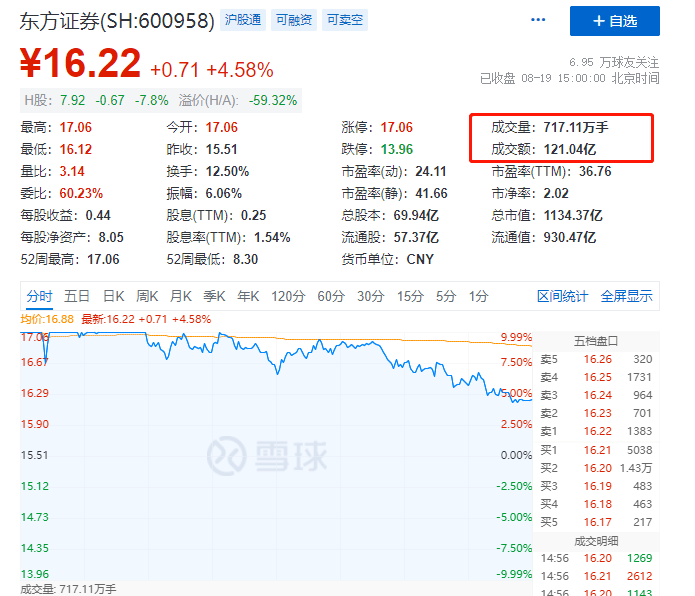Select the 月K chart tab
The width and height of the screenshot is (695, 596).
pos(181,296)
